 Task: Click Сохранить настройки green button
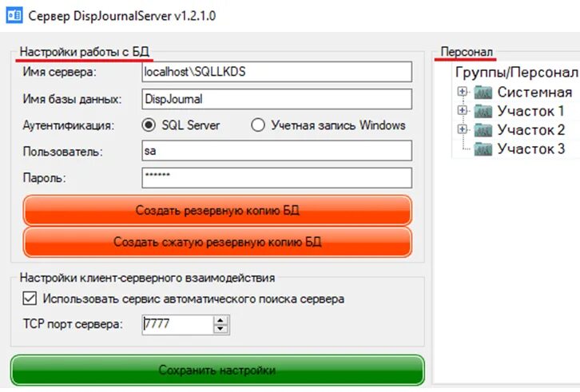[217, 370]
